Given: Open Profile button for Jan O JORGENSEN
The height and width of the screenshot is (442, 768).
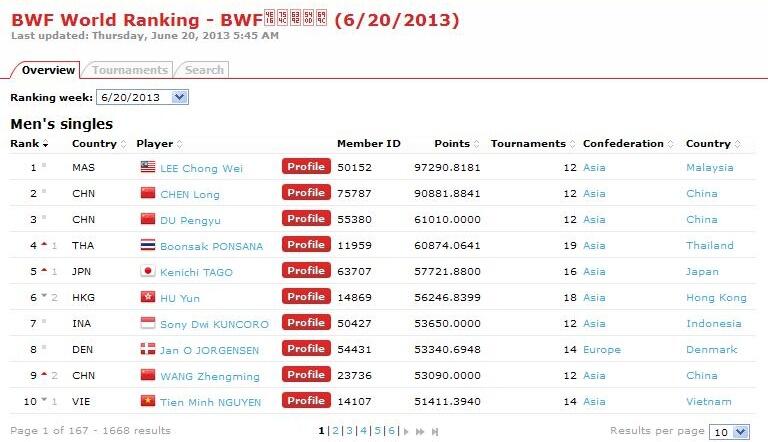Looking at the screenshot, I should point(306,348).
